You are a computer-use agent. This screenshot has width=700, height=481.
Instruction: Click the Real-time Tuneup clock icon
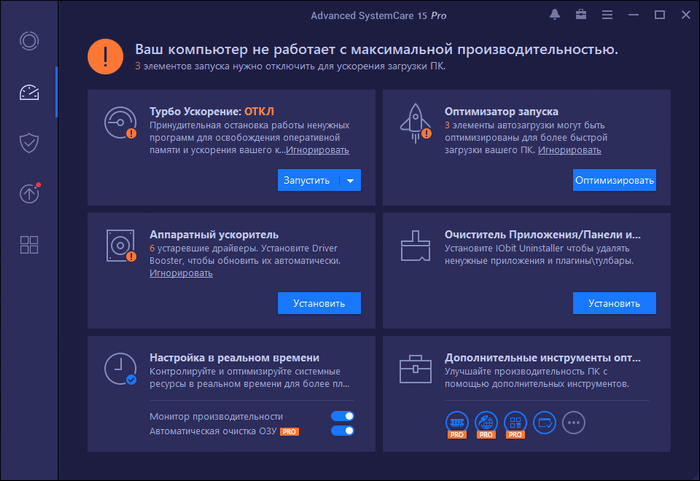[x=121, y=369]
